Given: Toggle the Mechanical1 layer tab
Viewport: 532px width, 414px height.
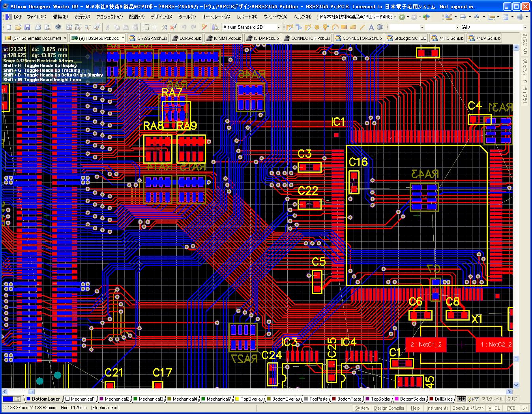Looking at the screenshot, I should tap(81, 399).
